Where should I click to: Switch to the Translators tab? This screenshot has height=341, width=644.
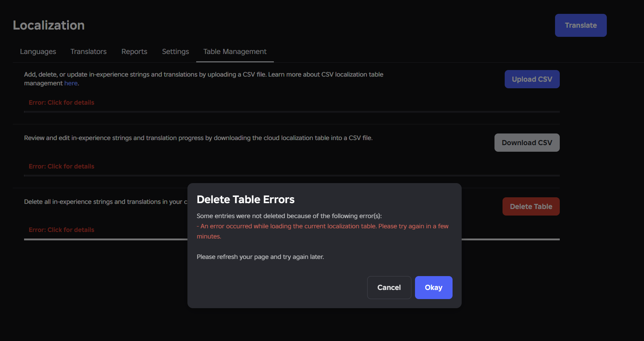(x=89, y=52)
